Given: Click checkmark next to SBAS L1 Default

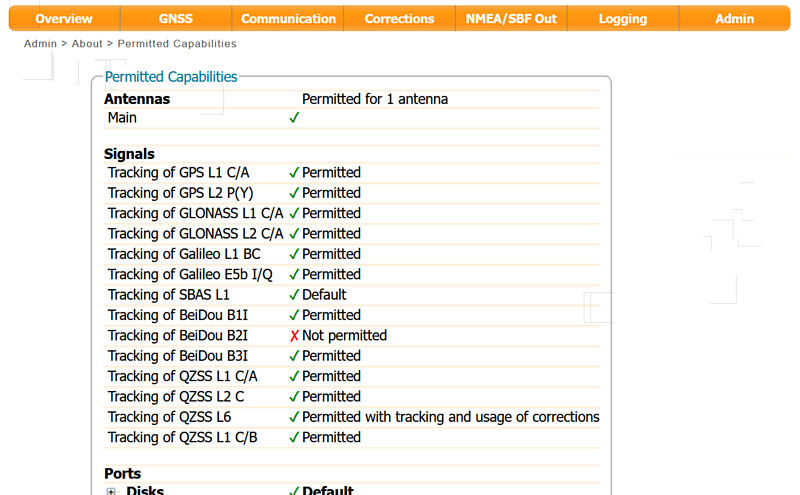Looking at the screenshot, I should [x=294, y=295].
